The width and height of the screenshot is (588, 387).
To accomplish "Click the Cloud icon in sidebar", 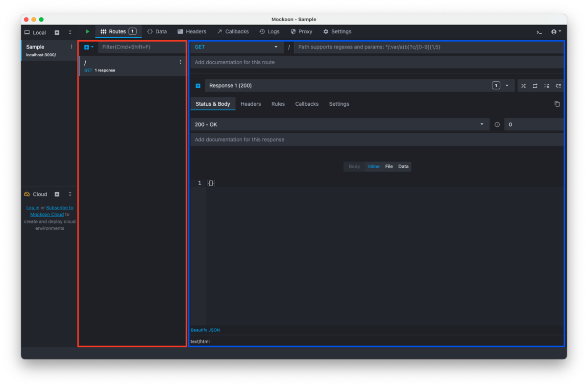I will coord(27,194).
